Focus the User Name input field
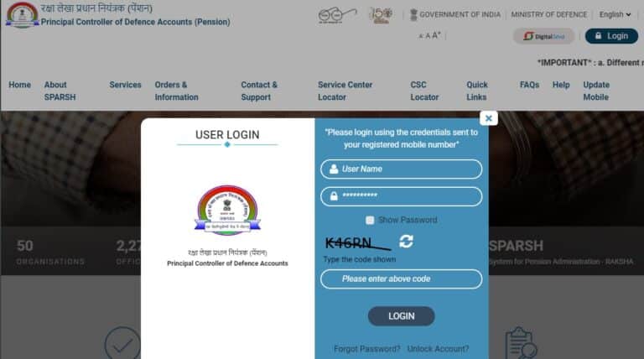This screenshot has width=644, height=359. click(x=402, y=169)
